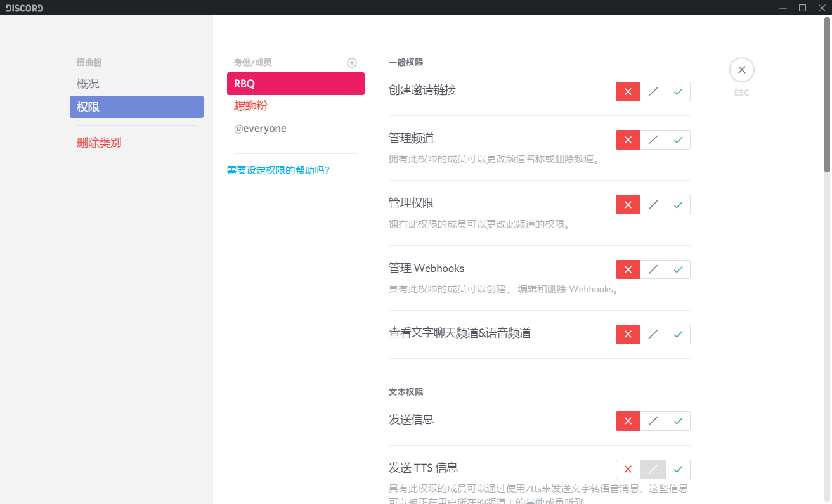Screen dimensions: 832x504
Task: Open the 概况 overview tab
Action: pyautogui.click(x=136, y=84)
